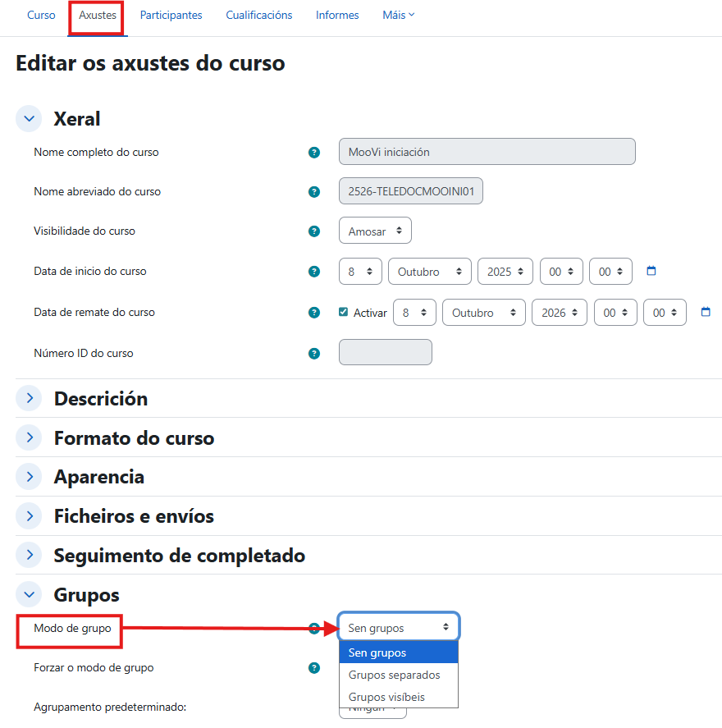Image resolution: width=722 pixels, height=728 pixels.
Task: Collapse the Xeral section
Action: pyautogui.click(x=29, y=119)
